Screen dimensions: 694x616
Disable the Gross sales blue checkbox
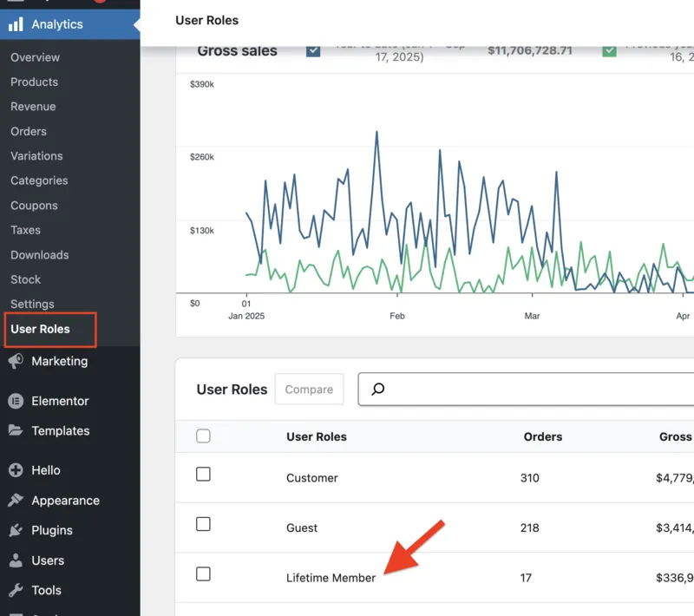[x=312, y=50]
